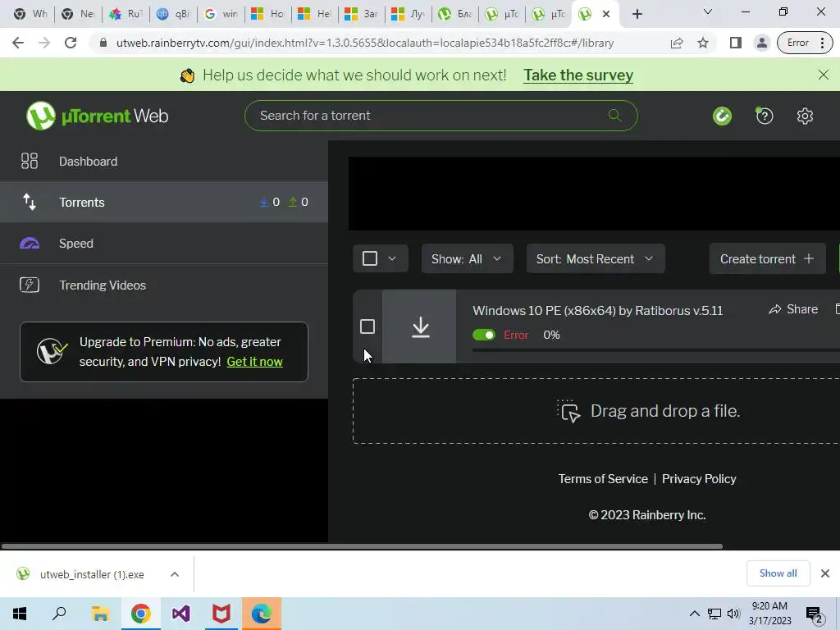
Task: Open the green update status icon
Action: [722, 116]
